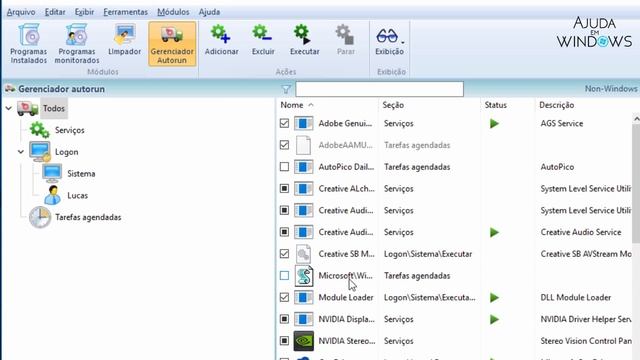Open the Limpador module
Screen dimensions: 640x360
click(124, 40)
